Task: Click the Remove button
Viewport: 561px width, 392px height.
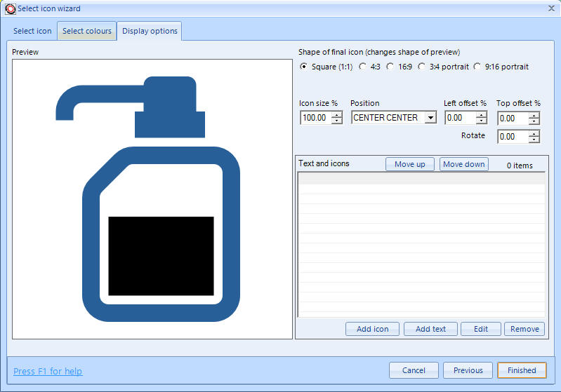Action: [x=524, y=329]
